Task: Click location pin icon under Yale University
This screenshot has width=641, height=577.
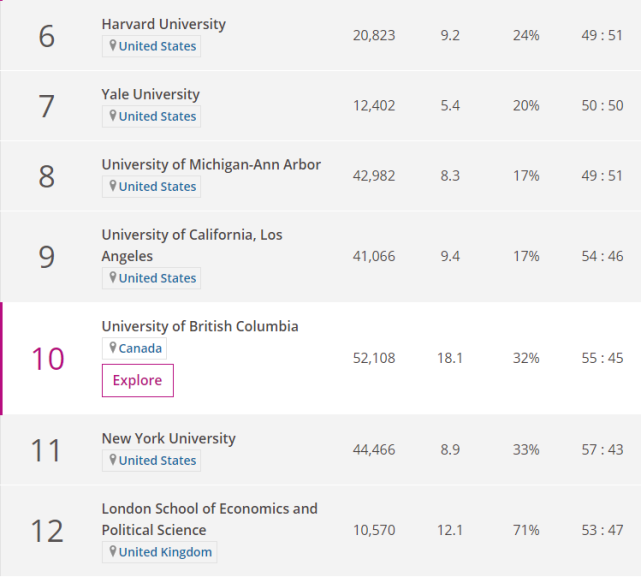Action: [x=113, y=116]
